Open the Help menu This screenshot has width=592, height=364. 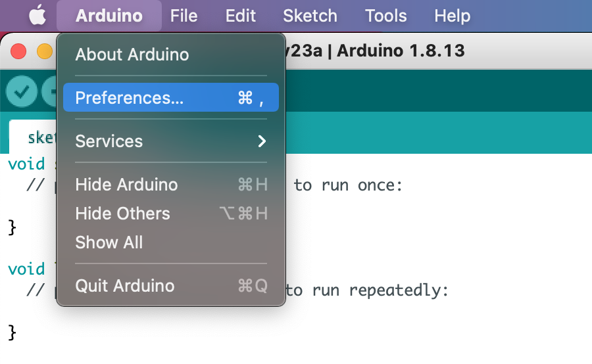(452, 16)
